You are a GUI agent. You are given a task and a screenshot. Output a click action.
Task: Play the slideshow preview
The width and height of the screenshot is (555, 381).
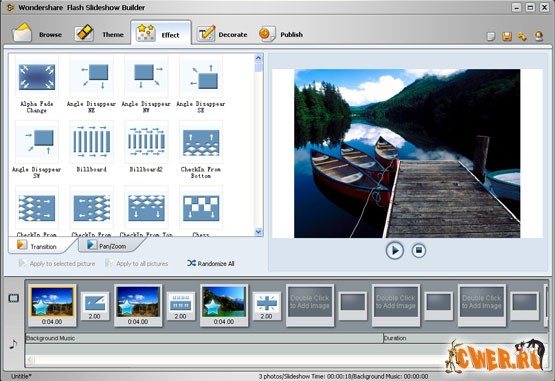(x=395, y=251)
